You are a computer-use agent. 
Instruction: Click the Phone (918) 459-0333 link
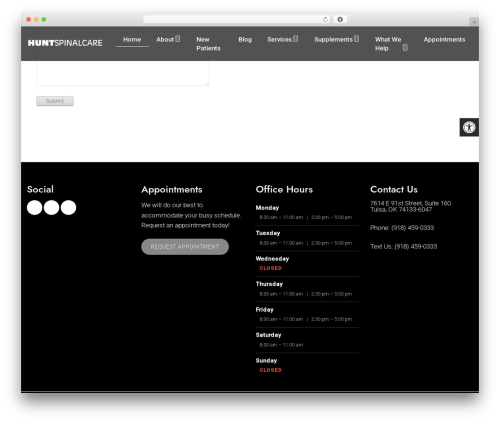[x=402, y=228]
